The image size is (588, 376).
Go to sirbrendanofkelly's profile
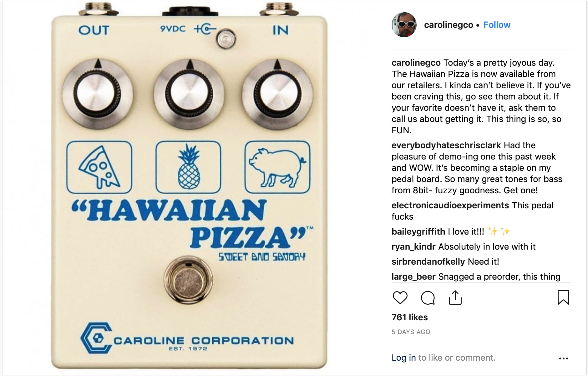(x=428, y=262)
